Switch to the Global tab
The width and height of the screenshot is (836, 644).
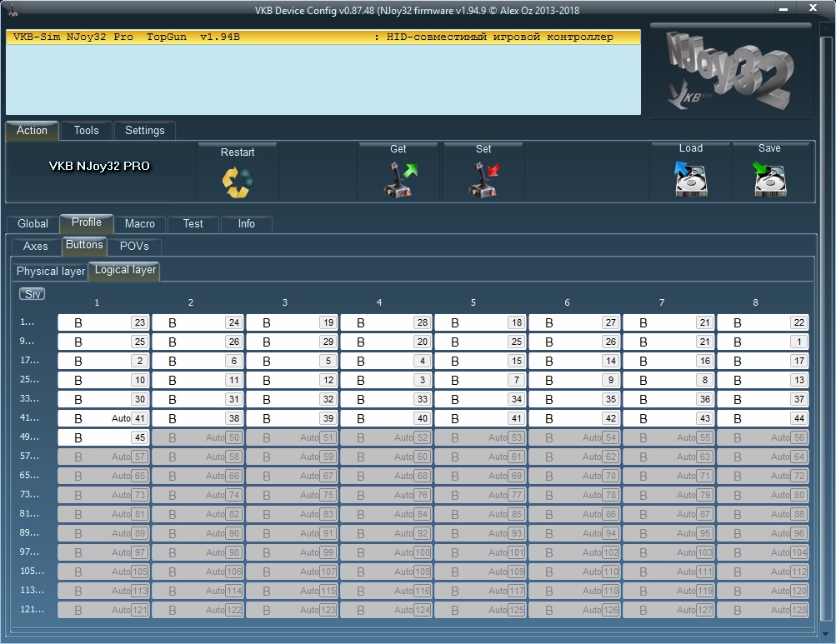(x=33, y=224)
